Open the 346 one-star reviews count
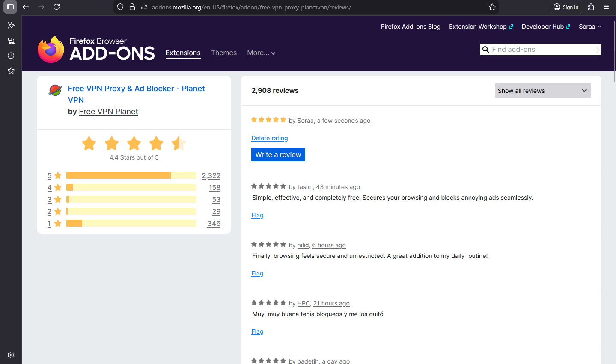616x364 pixels. pyautogui.click(x=214, y=223)
